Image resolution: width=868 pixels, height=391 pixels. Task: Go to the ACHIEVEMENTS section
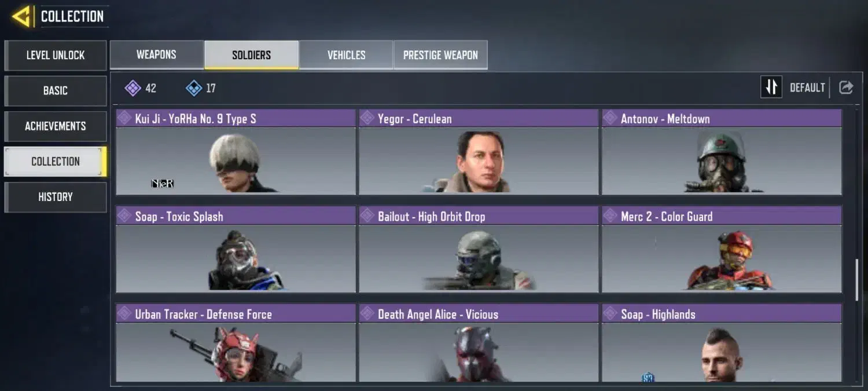pos(56,126)
